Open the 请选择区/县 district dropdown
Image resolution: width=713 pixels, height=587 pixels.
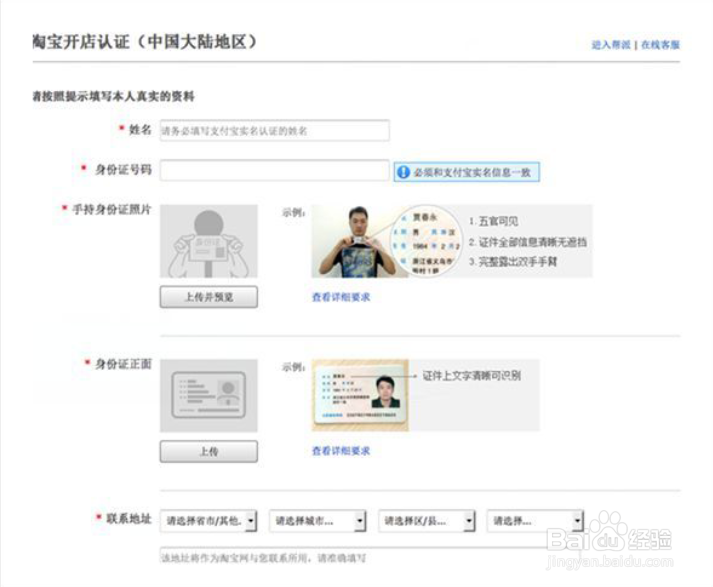pyautogui.click(x=427, y=521)
